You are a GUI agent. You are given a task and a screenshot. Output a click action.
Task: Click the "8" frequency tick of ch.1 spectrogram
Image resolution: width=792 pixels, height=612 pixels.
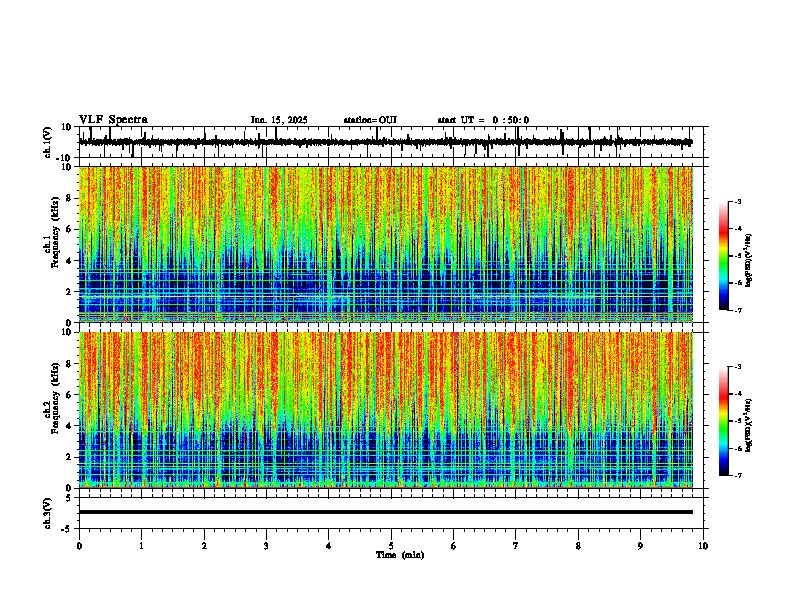(70, 198)
